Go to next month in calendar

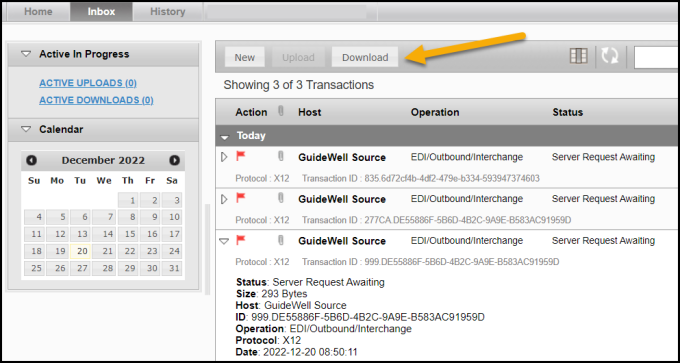coord(174,160)
